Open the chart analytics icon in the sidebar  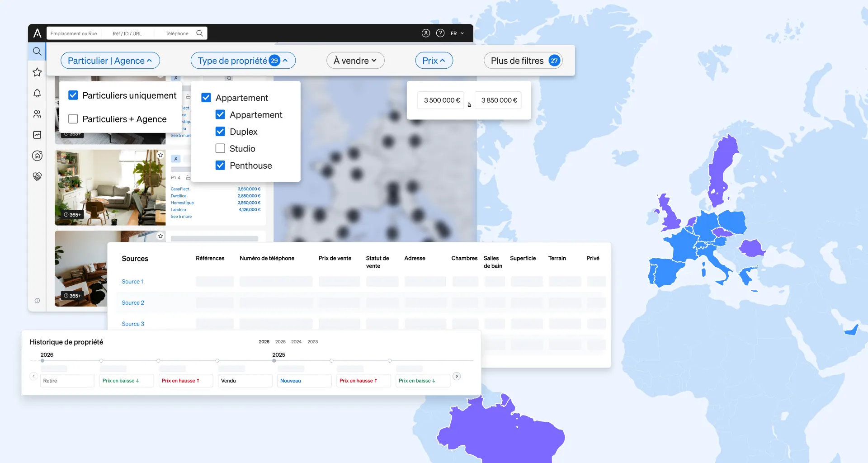(37, 135)
